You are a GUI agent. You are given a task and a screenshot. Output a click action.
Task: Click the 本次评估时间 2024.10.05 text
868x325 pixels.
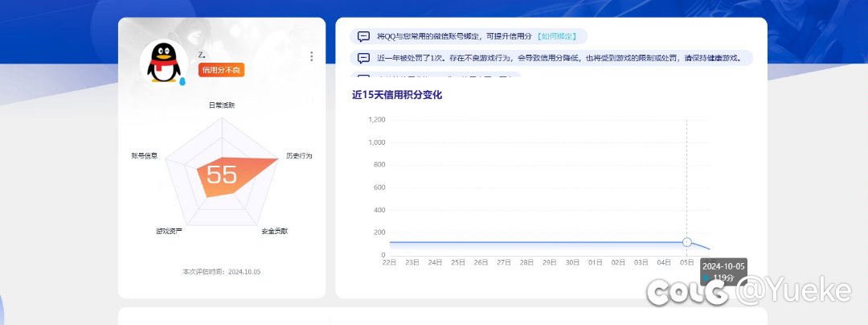[x=222, y=272]
